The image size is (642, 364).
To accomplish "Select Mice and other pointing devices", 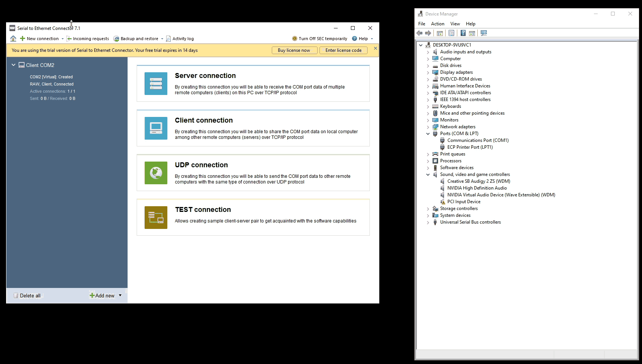I will (472, 113).
